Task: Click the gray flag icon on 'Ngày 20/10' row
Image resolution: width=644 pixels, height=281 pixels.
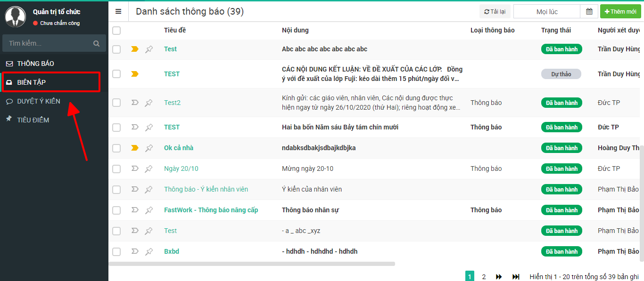Action: point(135,169)
